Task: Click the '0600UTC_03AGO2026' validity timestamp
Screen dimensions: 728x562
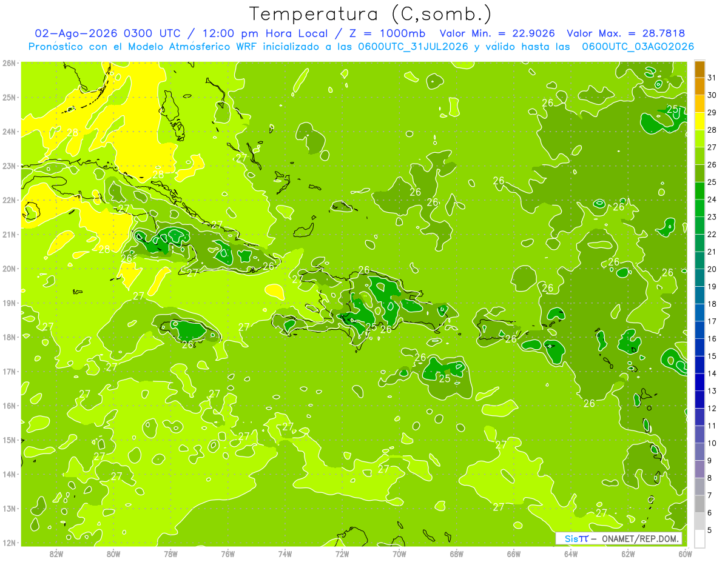Action: [x=638, y=46]
